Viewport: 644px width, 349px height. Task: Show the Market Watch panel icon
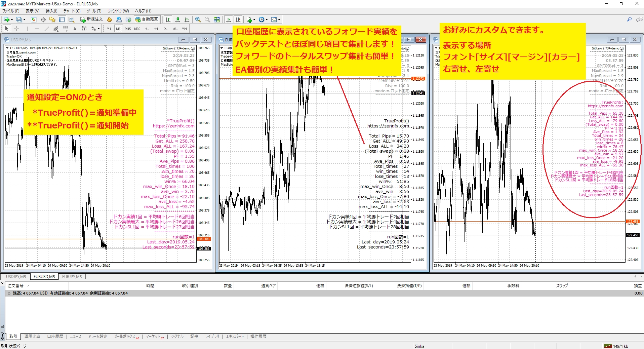pos(34,20)
